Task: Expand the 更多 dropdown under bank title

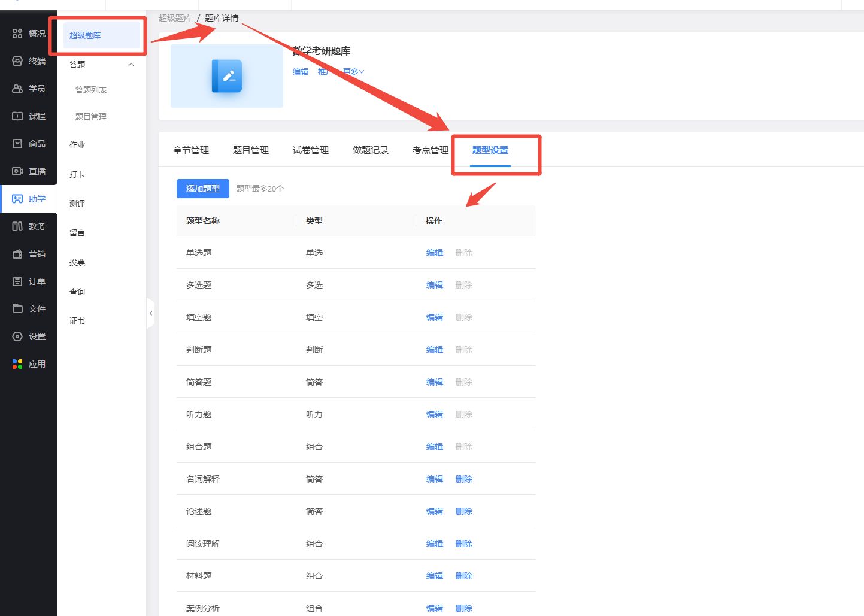Action: tap(353, 72)
